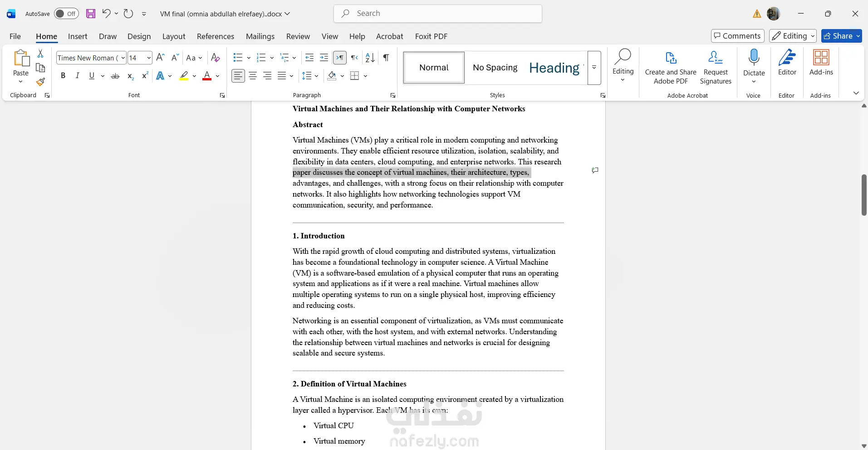Toggle Italic formatting

[78, 76]
